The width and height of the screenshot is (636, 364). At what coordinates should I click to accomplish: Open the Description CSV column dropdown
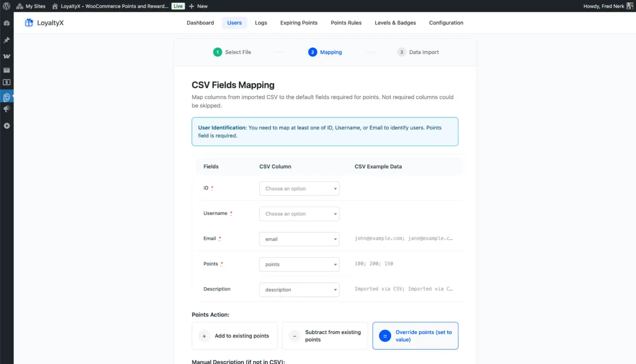pyautogui.click(x=299, y=289)
